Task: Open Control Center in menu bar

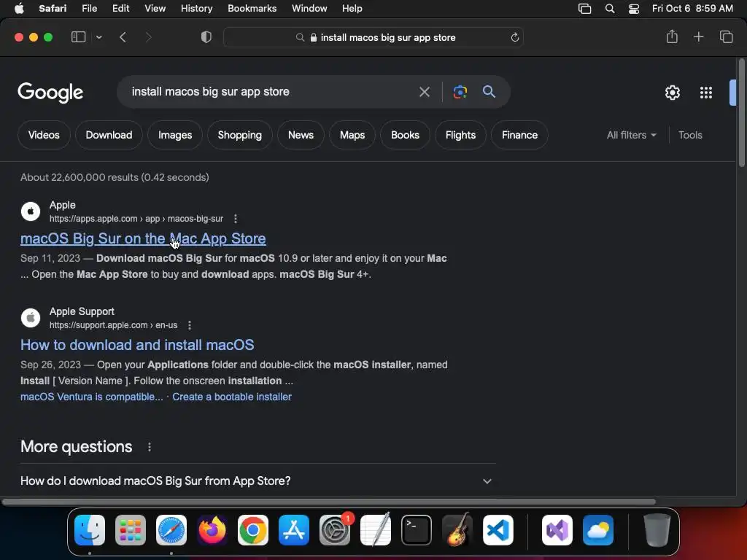Action: (634, 9)
